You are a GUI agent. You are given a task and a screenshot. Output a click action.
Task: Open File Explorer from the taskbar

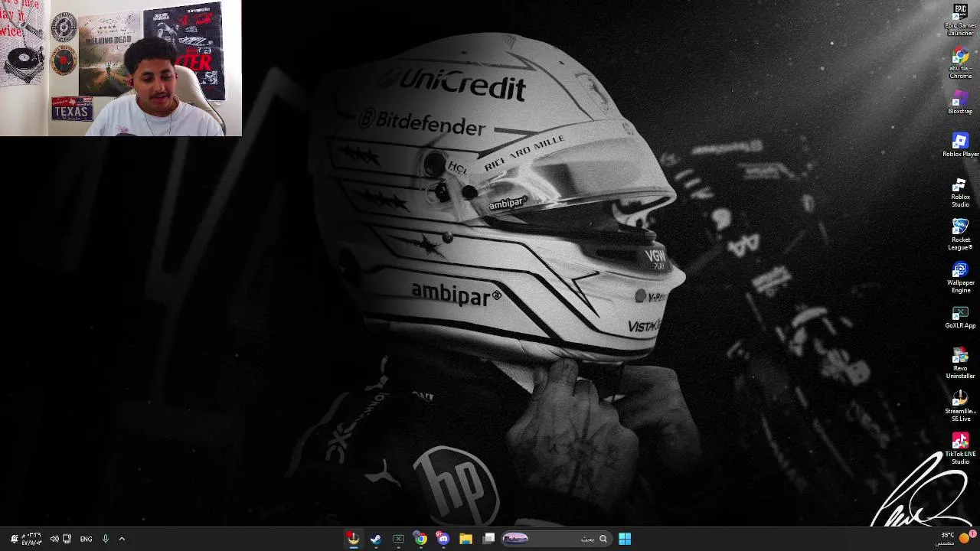pos(465,539)
